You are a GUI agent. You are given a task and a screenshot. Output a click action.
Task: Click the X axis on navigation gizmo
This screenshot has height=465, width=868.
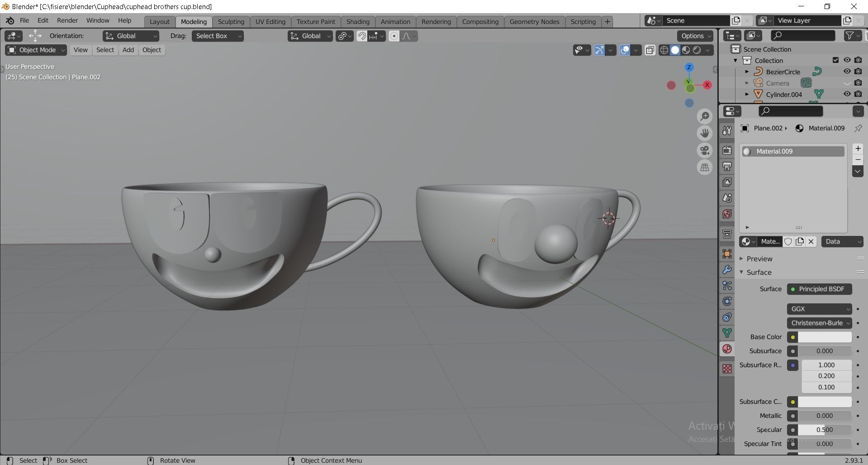coord(707,85)
